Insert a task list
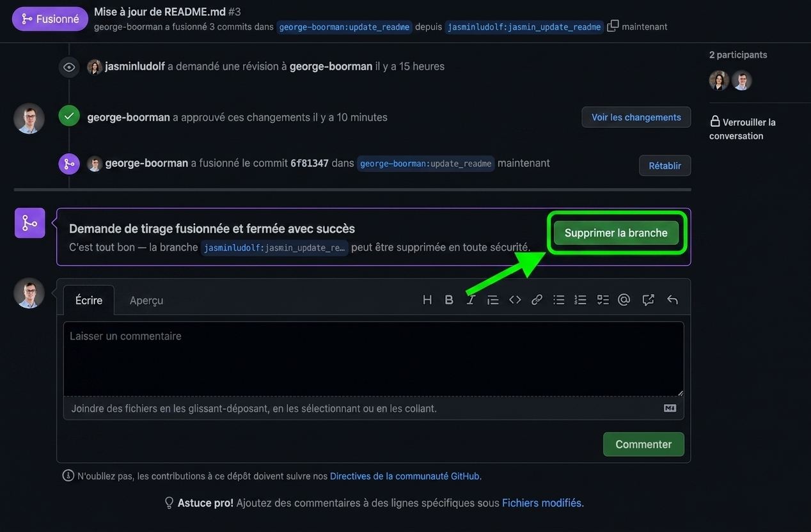This screenshot has height=532, width=811. point(602,299)
